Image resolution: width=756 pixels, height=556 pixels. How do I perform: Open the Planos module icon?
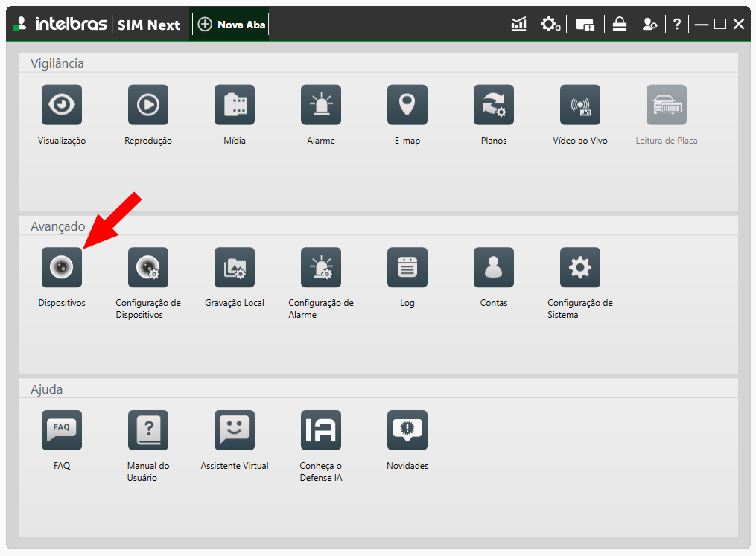(x=493, y=104)
